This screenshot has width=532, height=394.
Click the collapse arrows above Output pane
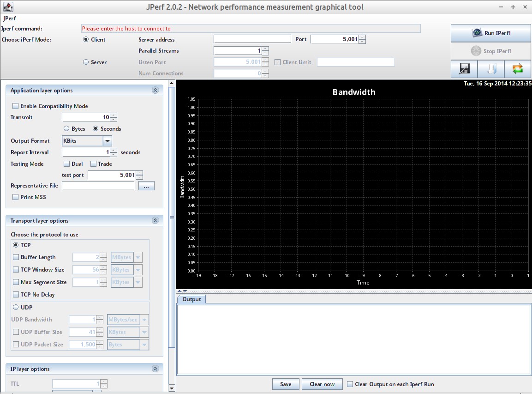(182, 291)
